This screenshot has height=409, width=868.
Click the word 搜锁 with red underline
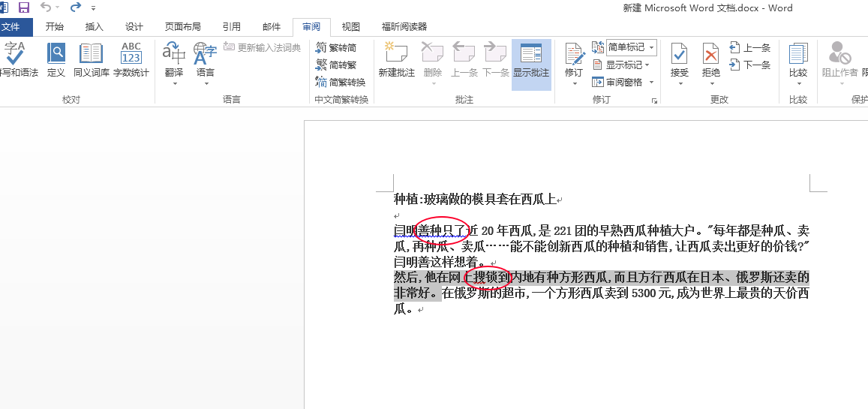(487, 277)
